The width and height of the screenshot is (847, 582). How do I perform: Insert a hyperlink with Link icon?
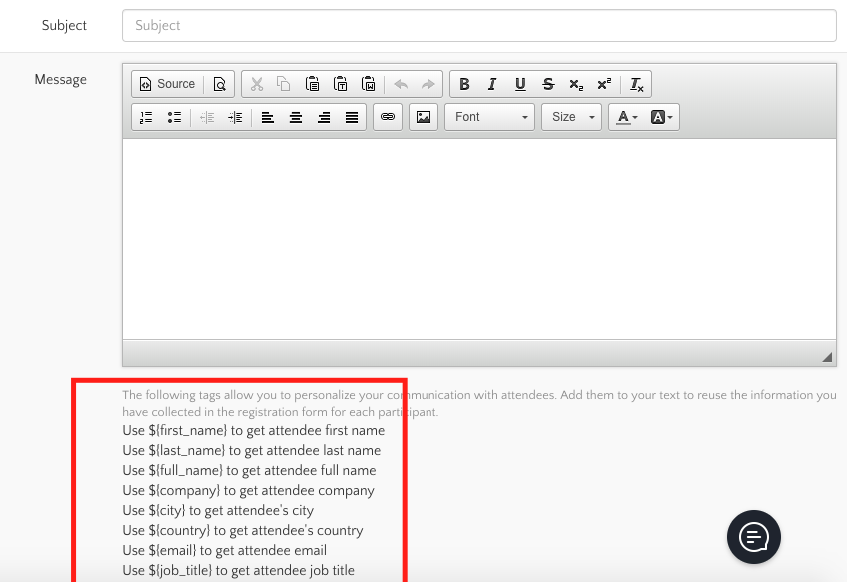pos(388,117)
